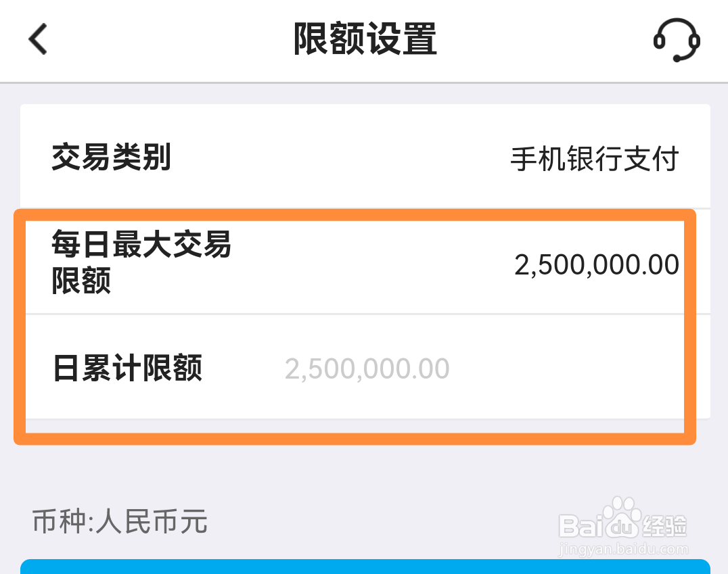This screenshot has width=728, height=574.
Task: Tap the 每日最大交易限额 row label
Action: tap(141, 262)
